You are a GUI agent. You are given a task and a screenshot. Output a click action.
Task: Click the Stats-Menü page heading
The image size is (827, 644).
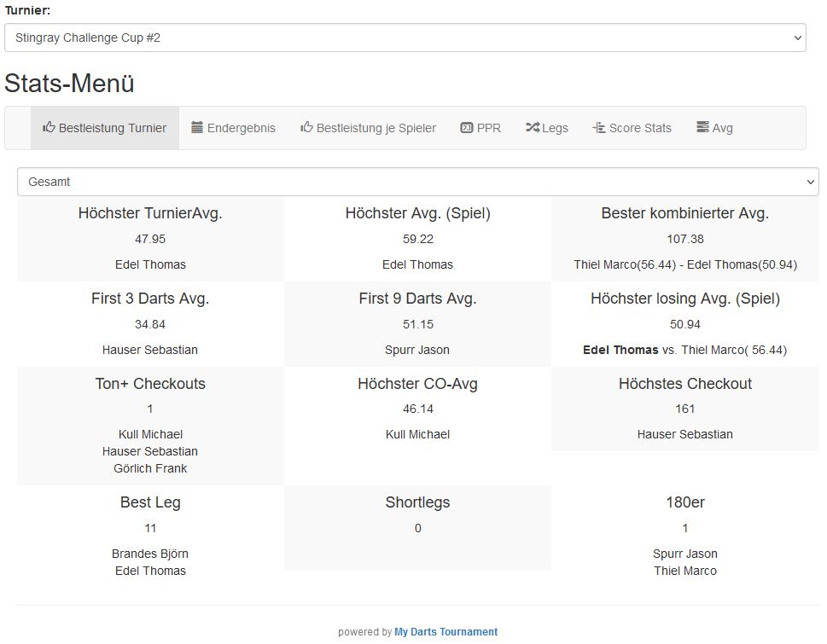pyautogui.click(x=69, y=84)
